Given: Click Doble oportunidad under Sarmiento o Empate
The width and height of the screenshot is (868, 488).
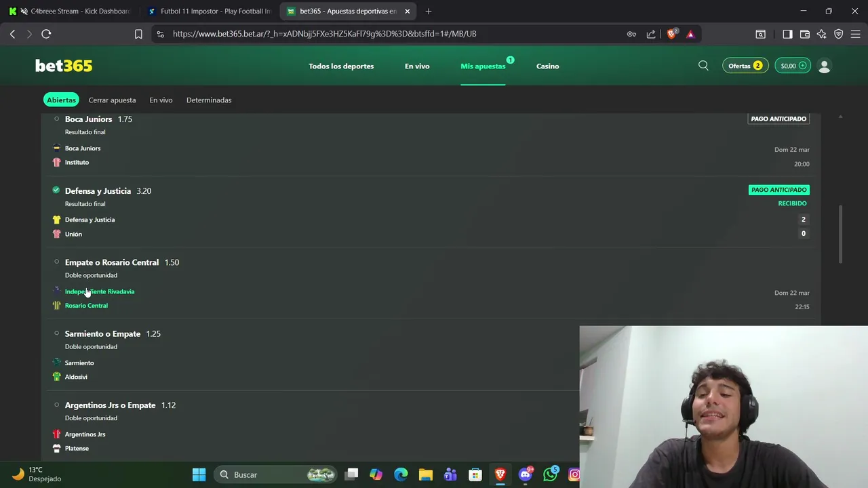Looking at the screenshot, I should tap(91, 346).
